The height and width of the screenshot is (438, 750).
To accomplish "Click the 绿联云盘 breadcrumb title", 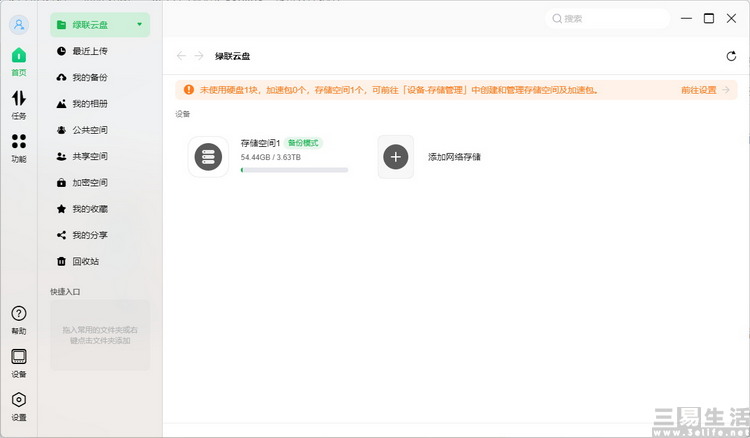I will point(232,56).
